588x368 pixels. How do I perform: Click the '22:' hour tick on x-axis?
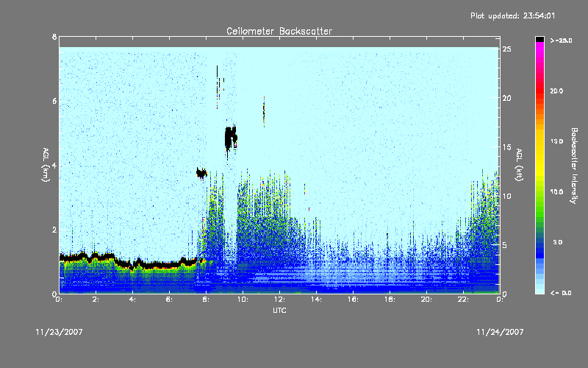point(464,300)
